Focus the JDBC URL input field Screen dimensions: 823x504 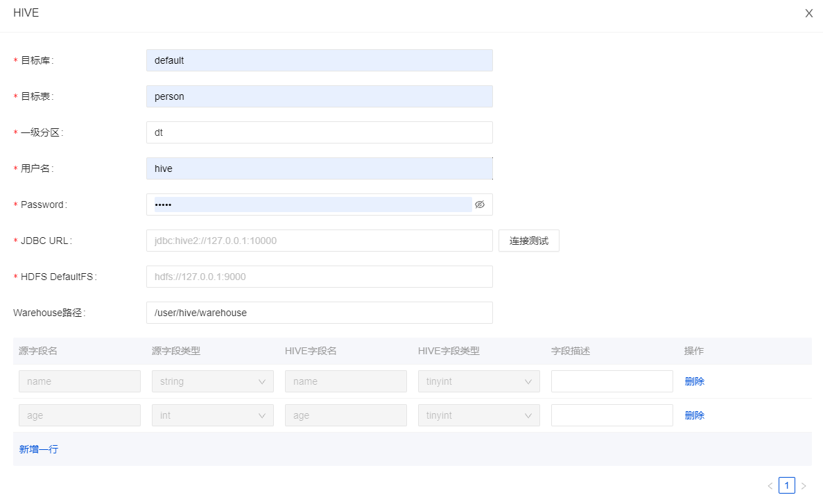click(x=319, y=241)
